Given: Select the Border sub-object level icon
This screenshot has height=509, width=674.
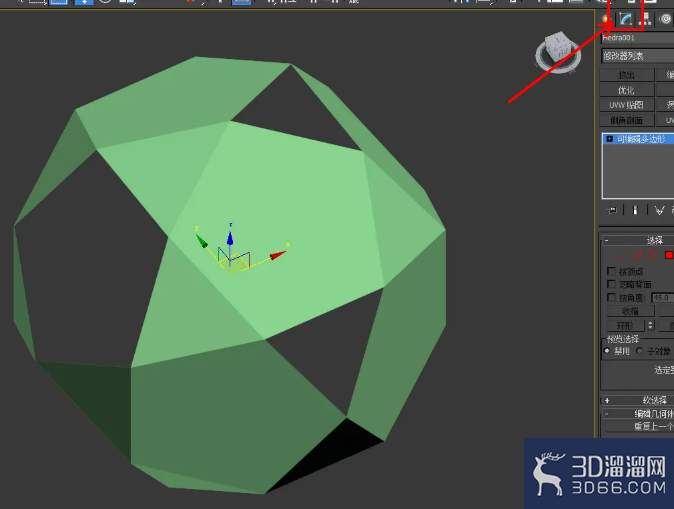Looking at the screenshot, I should (x=653, y=255).
